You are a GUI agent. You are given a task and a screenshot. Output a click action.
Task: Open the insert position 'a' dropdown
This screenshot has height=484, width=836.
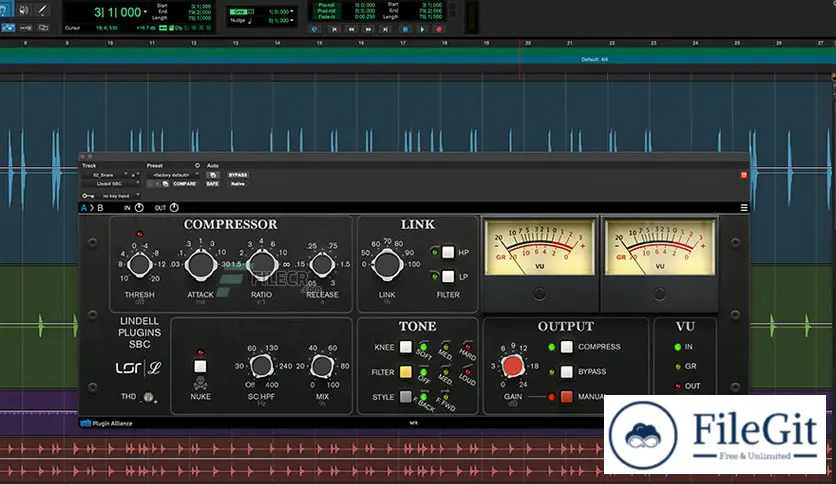pyautogui.click(x=135, y=175)
